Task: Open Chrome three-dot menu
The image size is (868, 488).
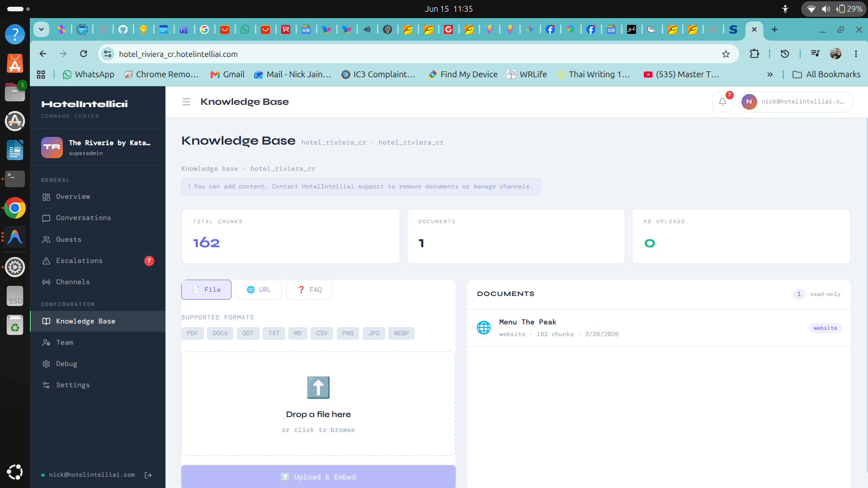Action: (856, 54)
